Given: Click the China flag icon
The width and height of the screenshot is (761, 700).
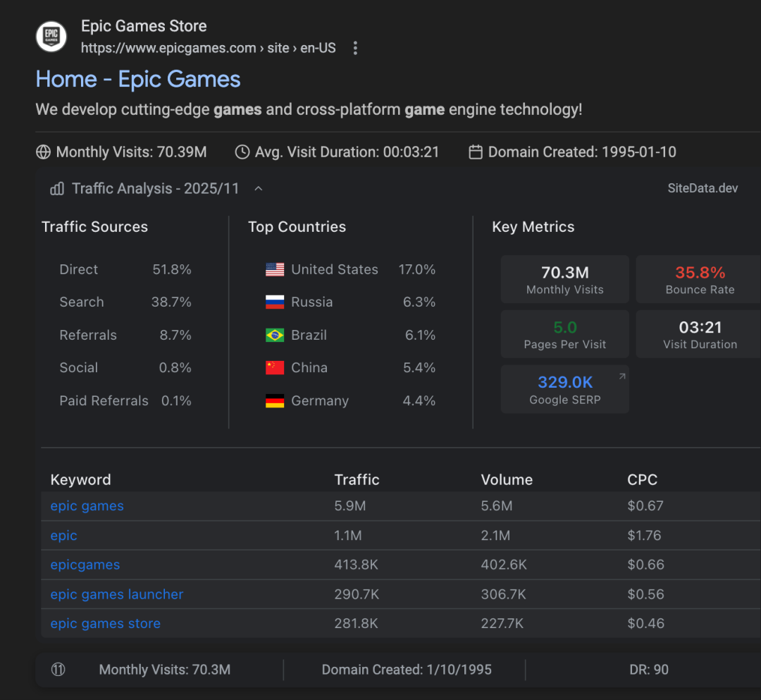Looking at the screenshot, I should click(275, 367).
